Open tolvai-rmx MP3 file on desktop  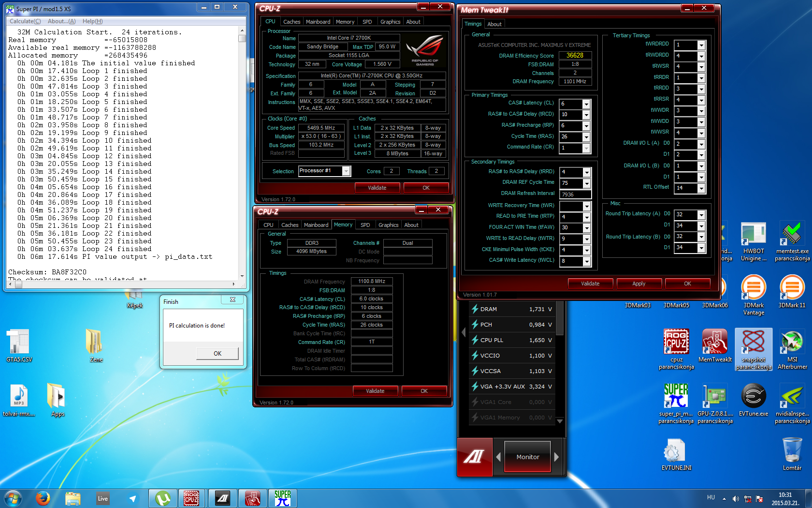[19, 400]
